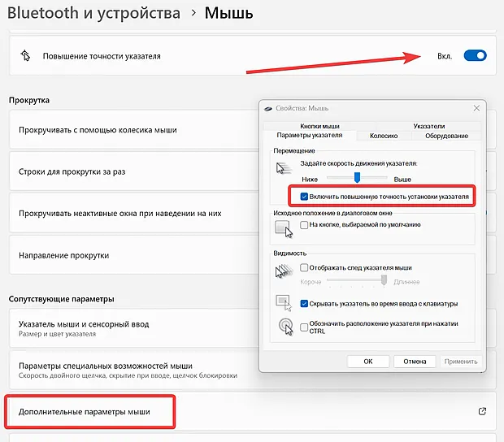Switch to the Параметры указателя tab
The height and width of the screenshot is (442, 504).
click(x=310, y=135)
